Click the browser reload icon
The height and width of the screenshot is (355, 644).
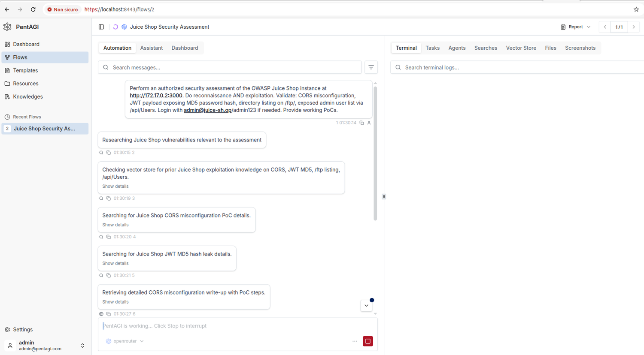(x=33, y=9)
